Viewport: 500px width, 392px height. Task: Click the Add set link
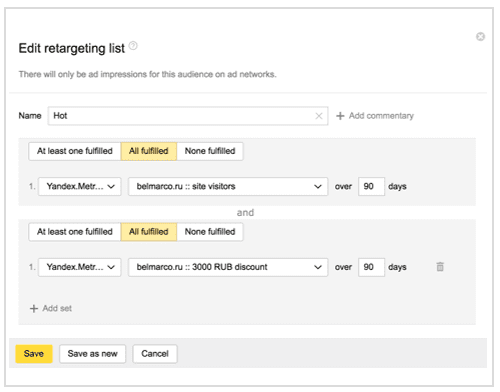[x=51, y=308]
